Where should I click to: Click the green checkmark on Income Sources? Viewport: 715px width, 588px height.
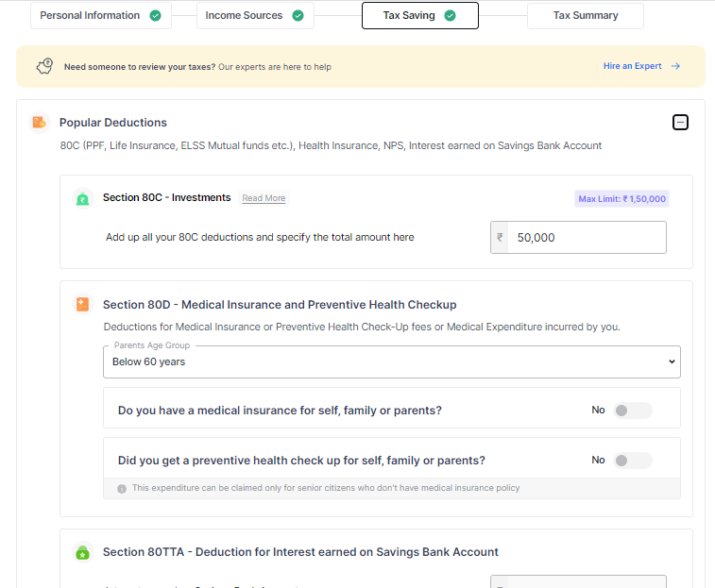(298, 16)
